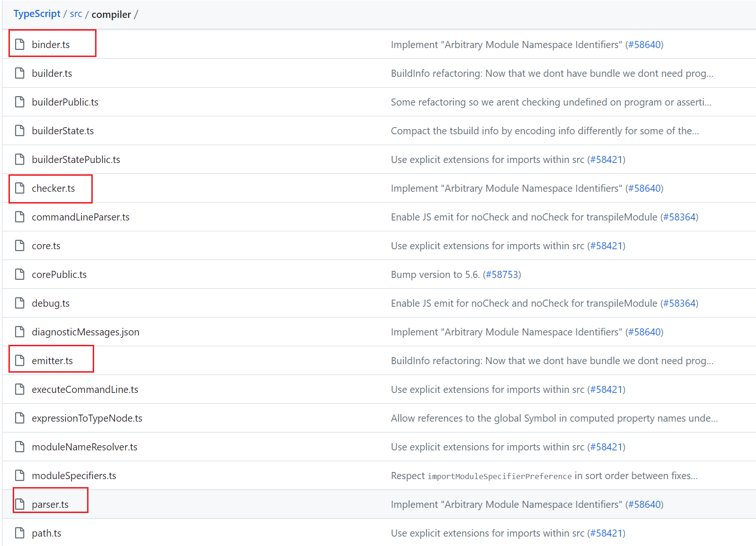Navigate to src folder breadcrumb
This screenshot has width=756, height=546.
pos(76,14)
